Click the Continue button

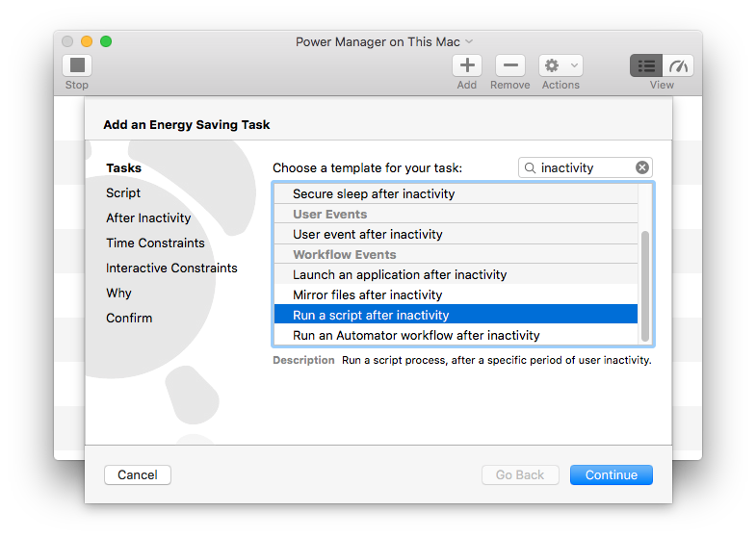612,474
